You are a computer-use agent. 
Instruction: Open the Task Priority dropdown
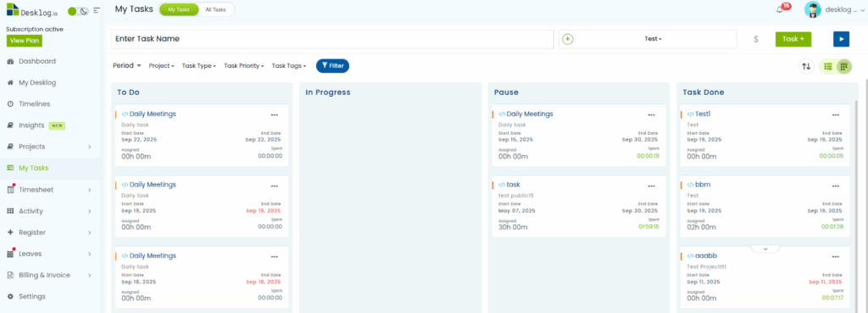click(x=244, y=66)
